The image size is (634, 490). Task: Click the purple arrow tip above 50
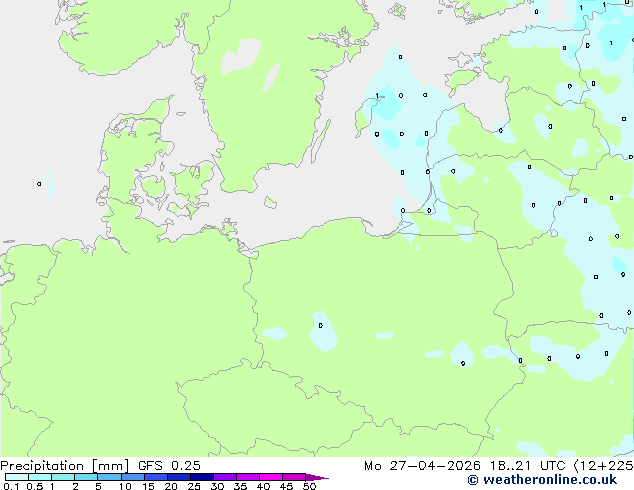coord(317,477)
